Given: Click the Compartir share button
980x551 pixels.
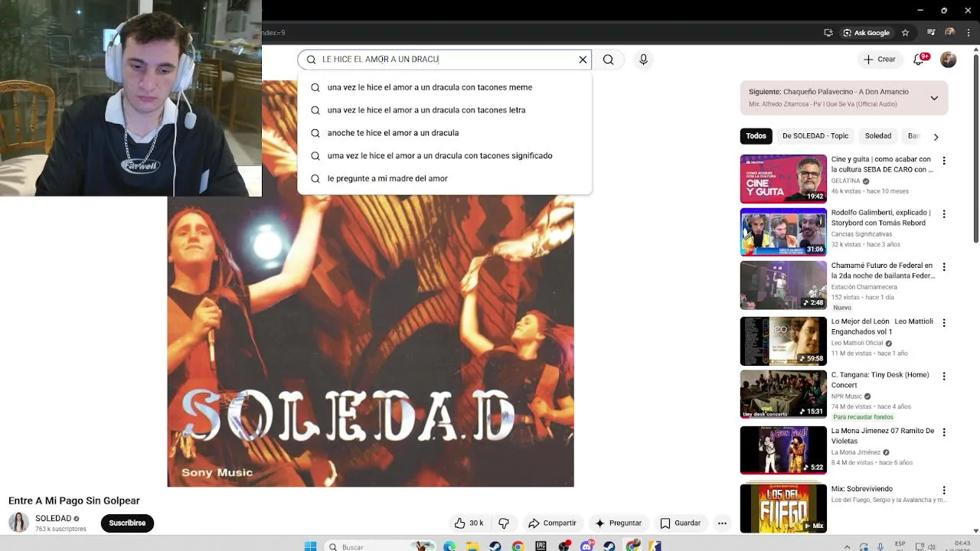Looking at the screenshot, I should click(x=552, y=523).
